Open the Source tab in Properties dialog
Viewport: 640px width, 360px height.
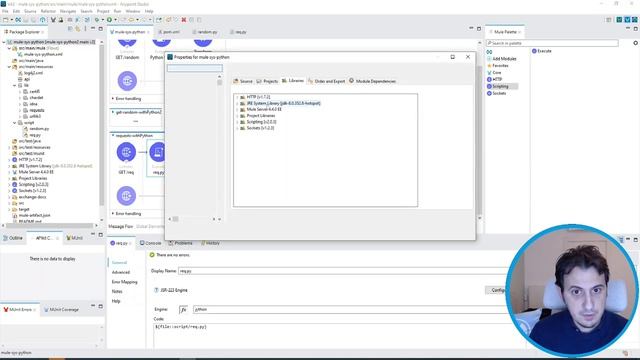tap(243, 81)
